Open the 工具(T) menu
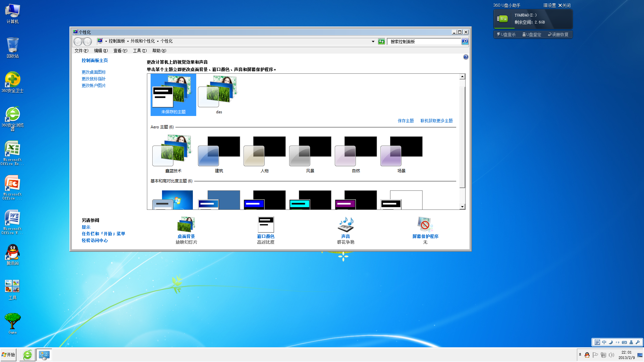The height and width of the screenshot is (362, 644). 140,51
